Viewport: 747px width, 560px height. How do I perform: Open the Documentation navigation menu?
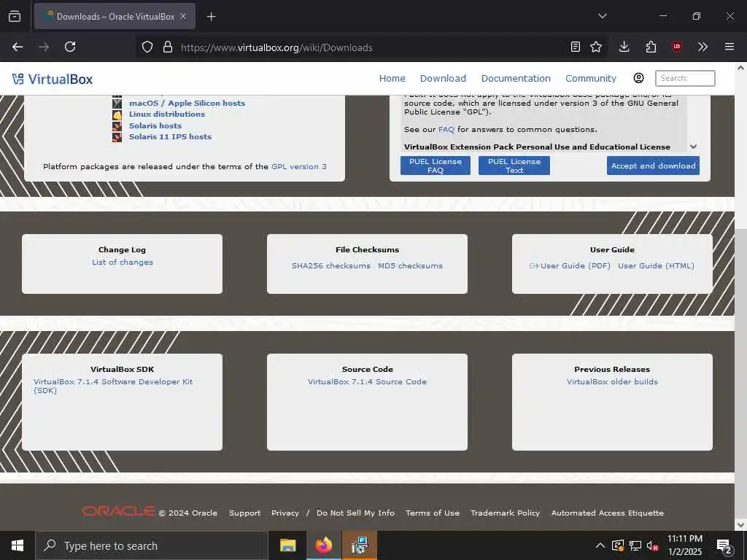click(516, 79)
